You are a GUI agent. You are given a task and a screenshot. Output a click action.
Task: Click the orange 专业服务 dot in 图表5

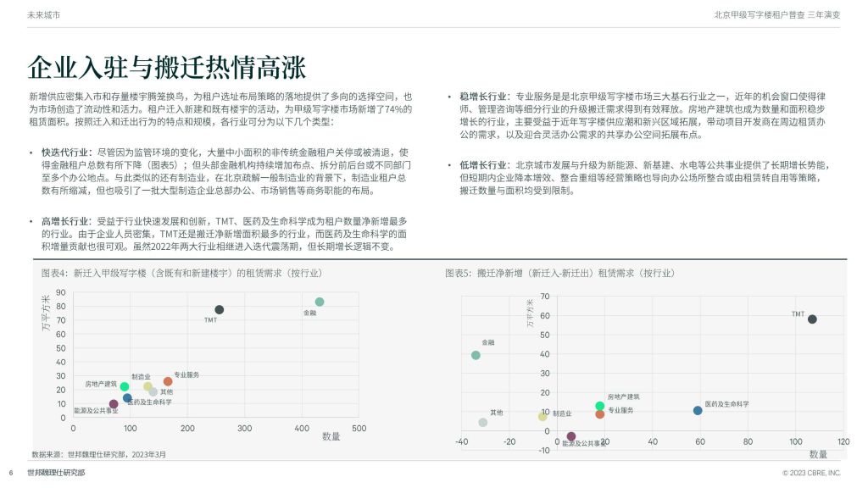(599, 413)
